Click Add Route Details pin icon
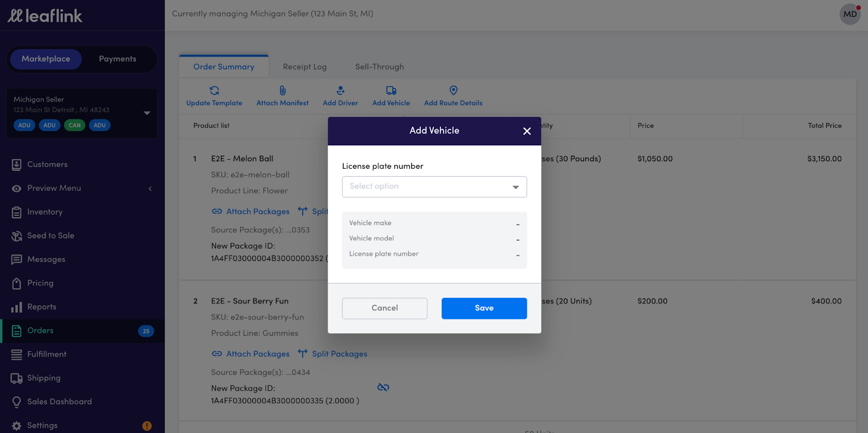Image resolution: width=868 pixels, height=433 pixels. coord(454,90)
